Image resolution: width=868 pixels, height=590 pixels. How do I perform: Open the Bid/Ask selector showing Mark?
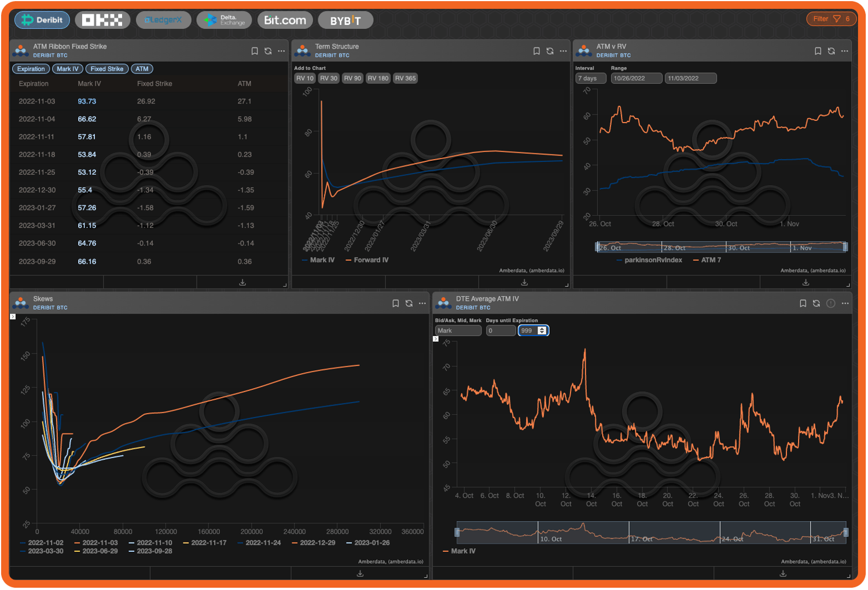(458, 330)
